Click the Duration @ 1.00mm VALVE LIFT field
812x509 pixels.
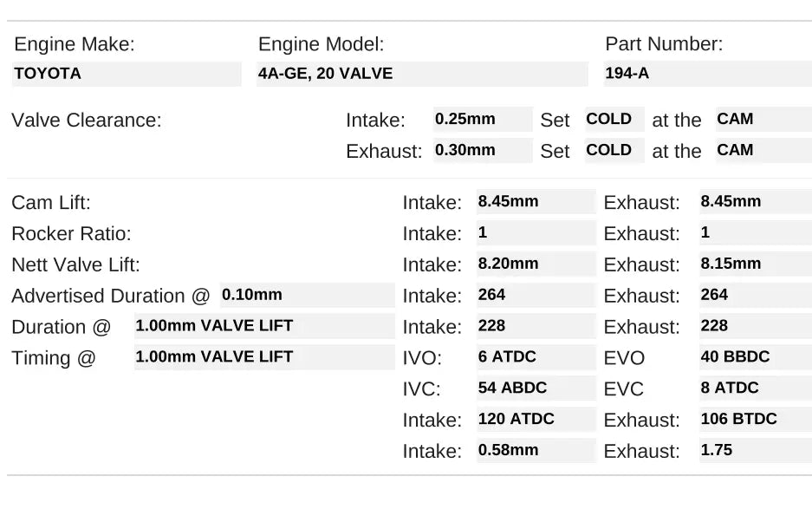click(x=263, y=326)
